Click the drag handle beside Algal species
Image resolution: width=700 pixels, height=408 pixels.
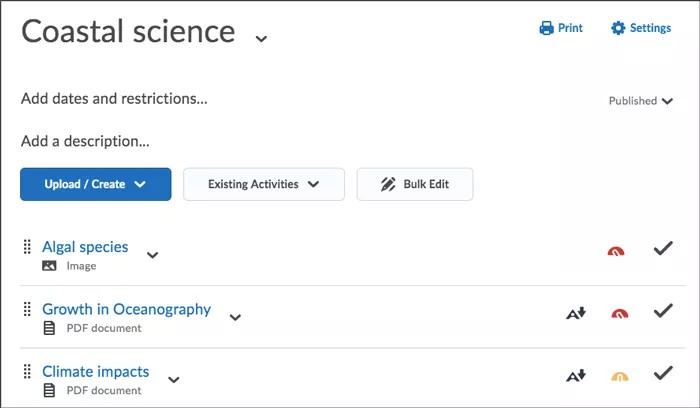(27, 248)
